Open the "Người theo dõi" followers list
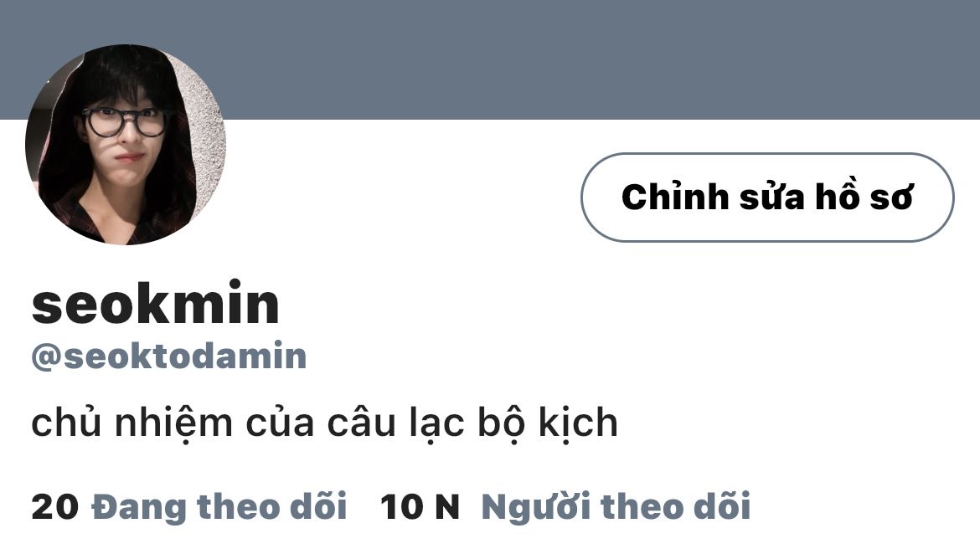The image size is (980, 554). pos(616,506)
